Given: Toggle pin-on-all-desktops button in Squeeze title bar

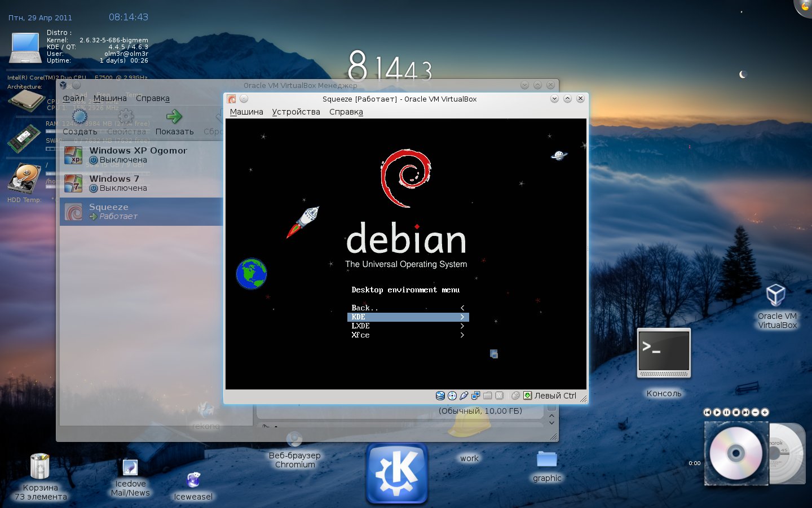Looking at the screenshot, I should click(244, 99).
